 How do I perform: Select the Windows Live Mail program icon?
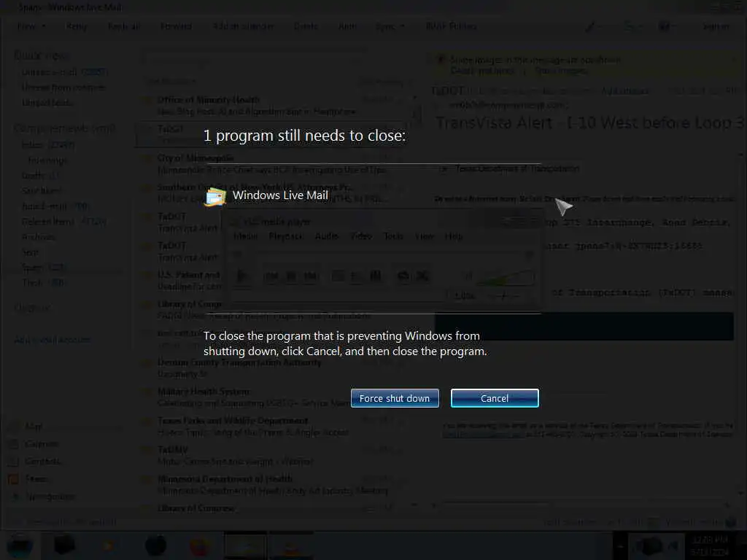click(215, 197)
